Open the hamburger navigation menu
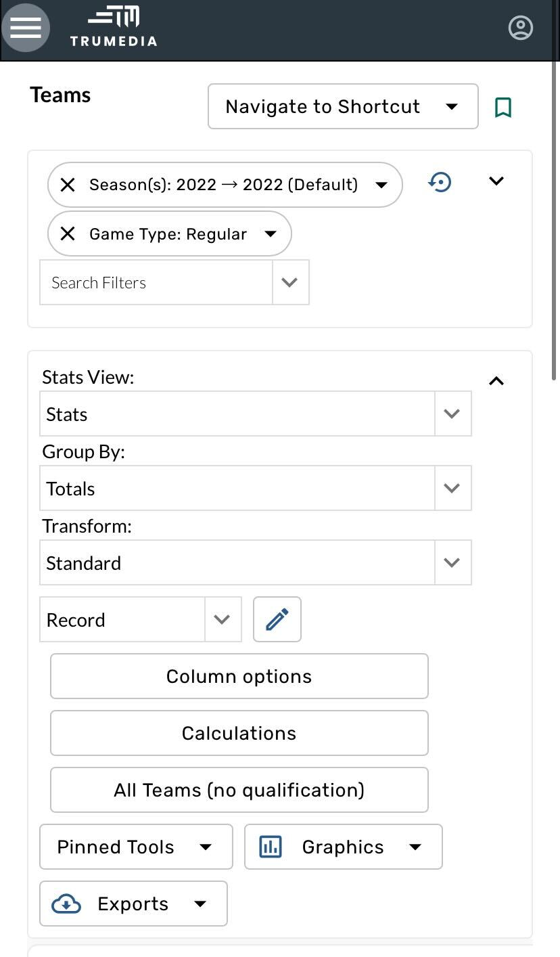The height and width of the screenshot is (957, 560). coord(26,28)
